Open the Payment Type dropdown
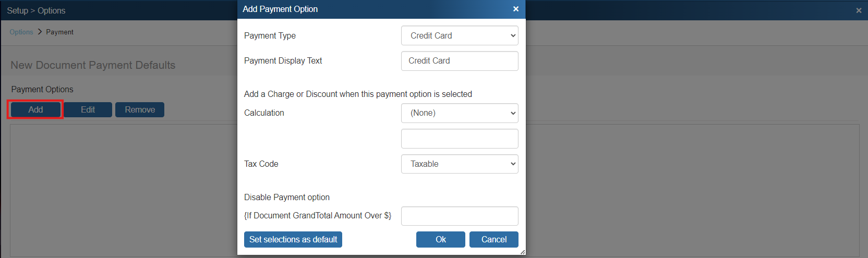 [459, 35]
